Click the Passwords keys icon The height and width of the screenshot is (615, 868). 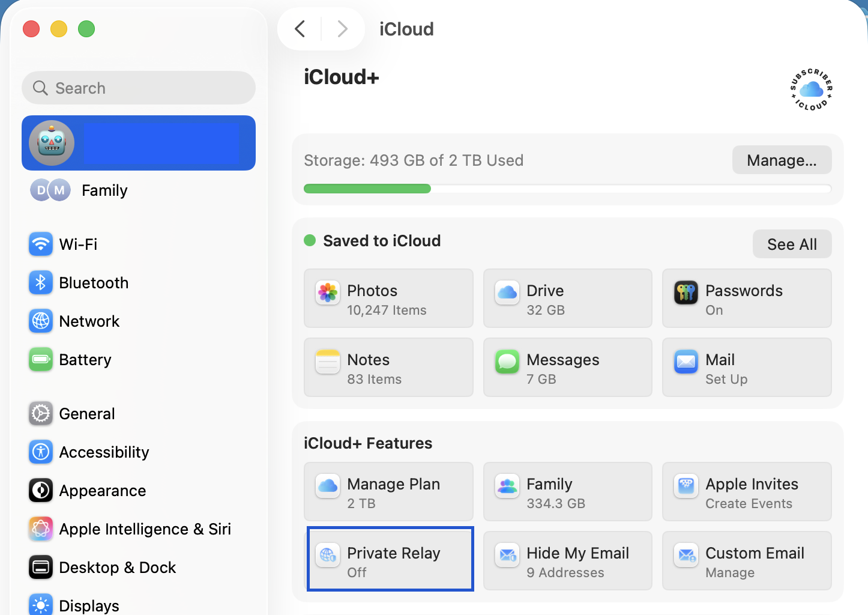pos(686,293)
